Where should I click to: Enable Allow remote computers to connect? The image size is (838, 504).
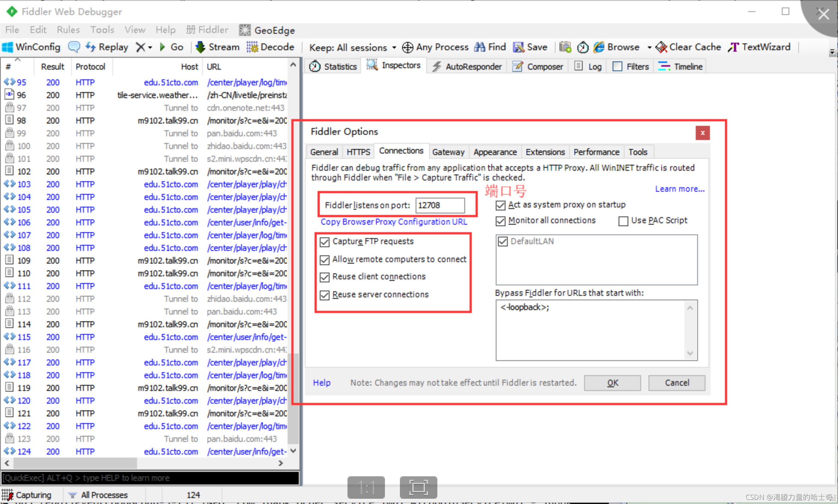pos(326,259)
